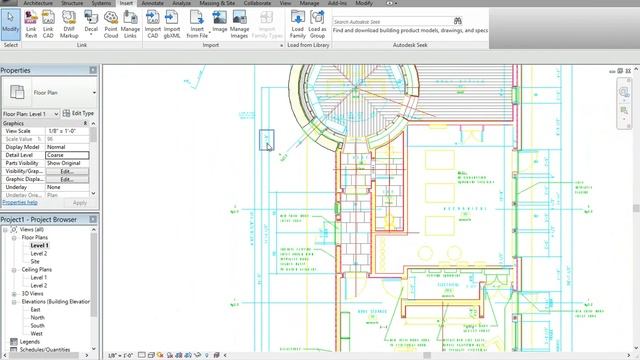This screenshot has height=360, width=640.
Task: Place an Image from Import panel
Action: pos(220,22)
